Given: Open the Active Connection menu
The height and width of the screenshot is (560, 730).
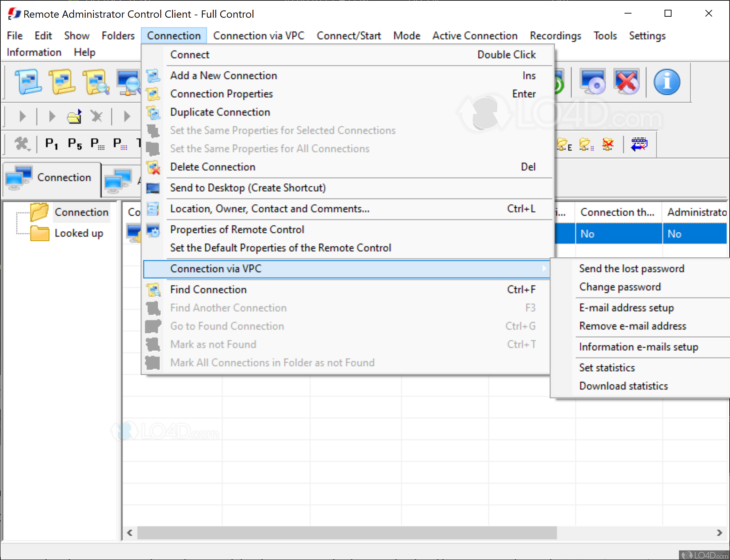Looking at the screenshot, I should (474, 35).
